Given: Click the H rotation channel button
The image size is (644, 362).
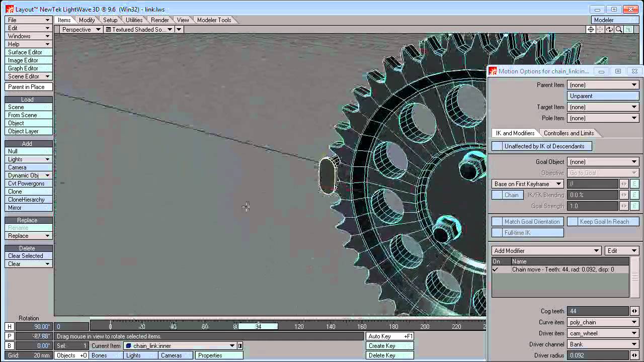Looking at the screenshot, I should 9,327.
